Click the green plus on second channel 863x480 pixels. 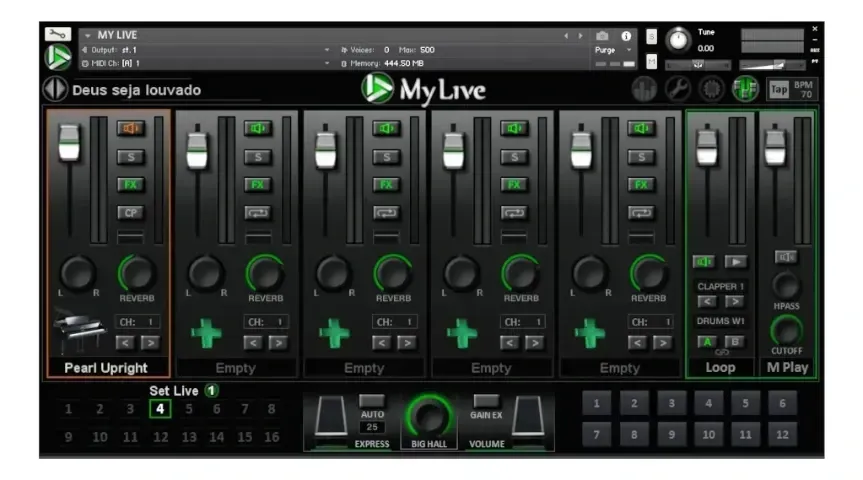point(206,334)
